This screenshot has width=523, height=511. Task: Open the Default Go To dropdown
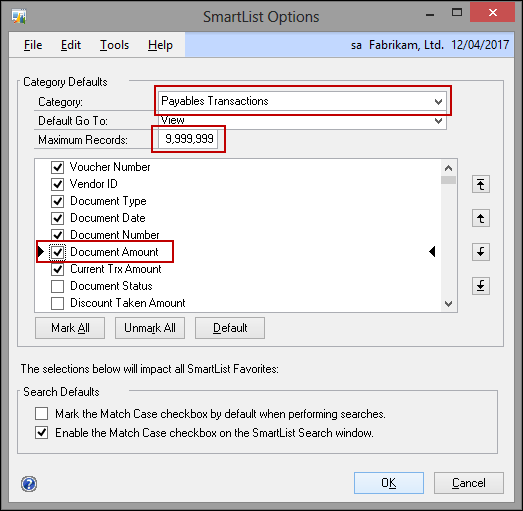tap(302, 120)
